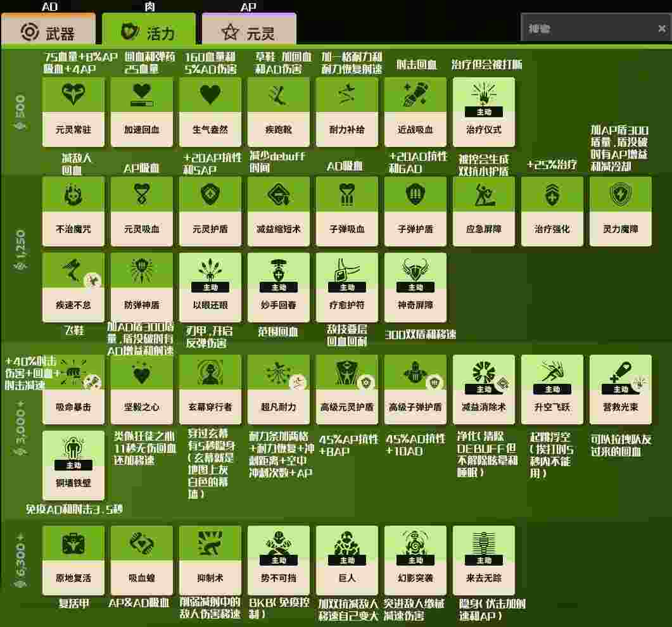Select the 元灵吸血 item

142,212
